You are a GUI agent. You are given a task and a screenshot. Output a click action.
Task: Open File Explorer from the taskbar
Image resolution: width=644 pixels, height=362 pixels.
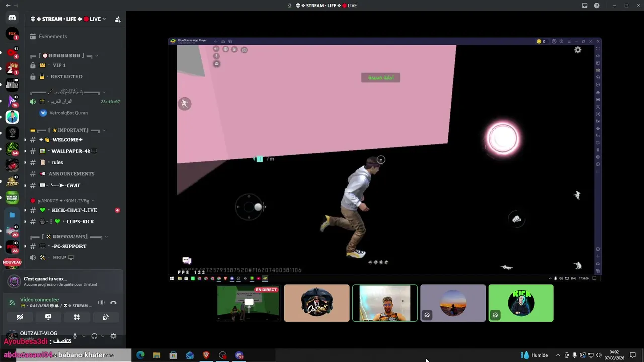[156, 355]
